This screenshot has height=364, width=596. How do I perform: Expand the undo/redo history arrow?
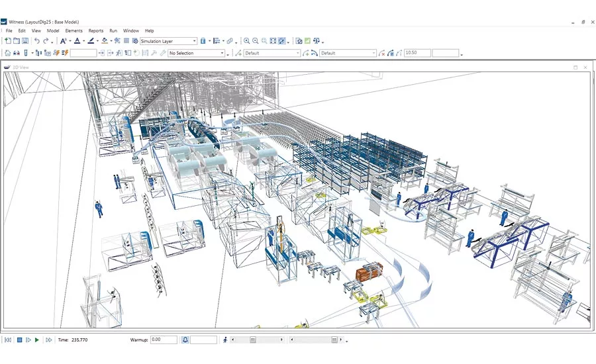tap(52, 42)
